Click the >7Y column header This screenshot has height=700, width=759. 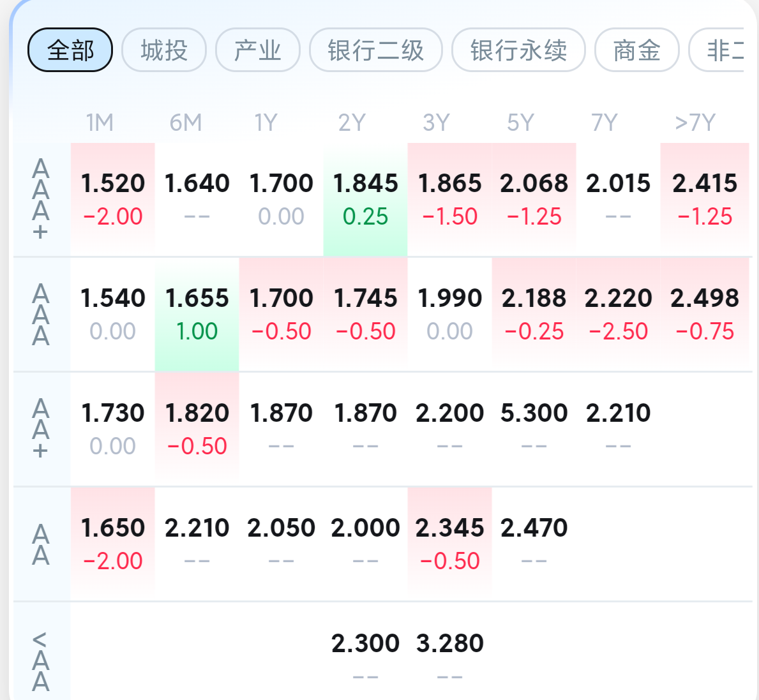pos(695,123)
